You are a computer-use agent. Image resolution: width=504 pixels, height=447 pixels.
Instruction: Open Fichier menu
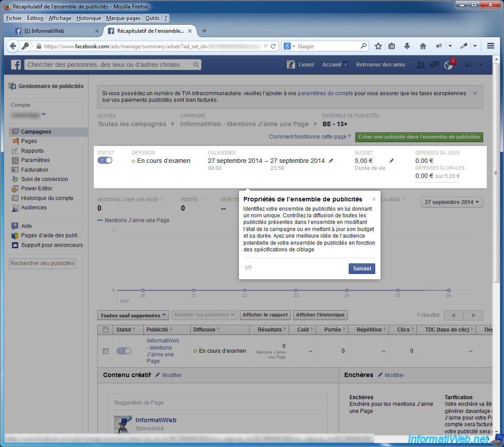(14, 18)
